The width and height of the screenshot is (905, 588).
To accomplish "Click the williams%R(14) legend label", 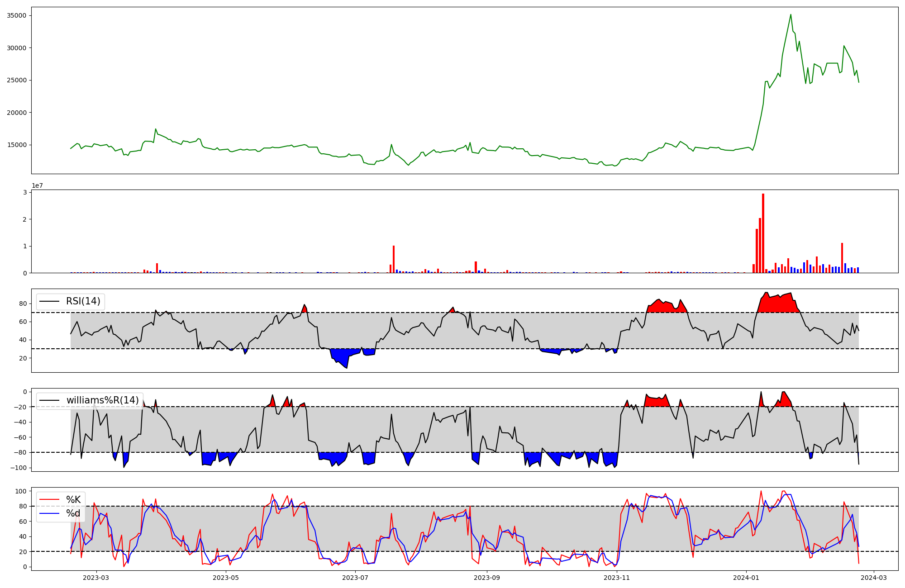I will (x=102, y=400).
